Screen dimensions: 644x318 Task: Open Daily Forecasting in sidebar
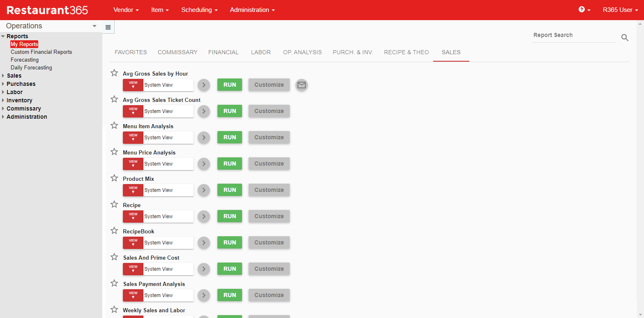click(x=31, y=68)
